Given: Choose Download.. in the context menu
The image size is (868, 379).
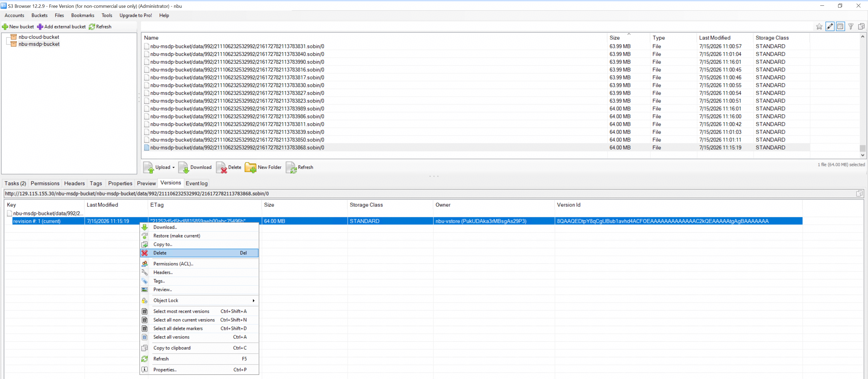Looking at the screenshot, I should pyautogui.click(x=199, y=227).
